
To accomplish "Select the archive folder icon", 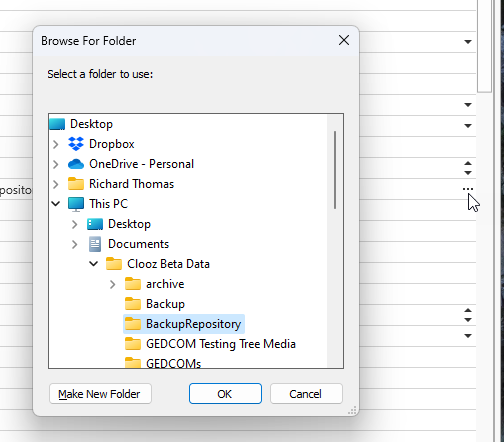I will click(x=133, y=284).
